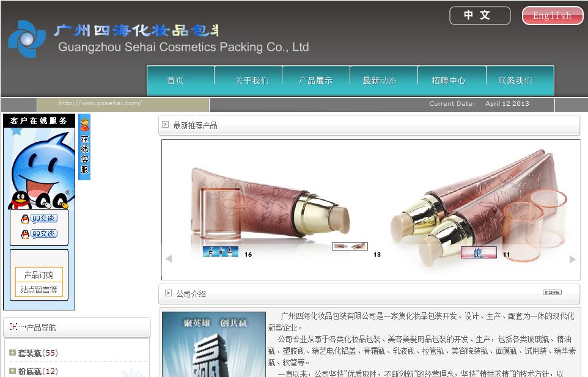
Task: Open the 站点留言簿 guestbook link
Action: [x=39, y=290]
